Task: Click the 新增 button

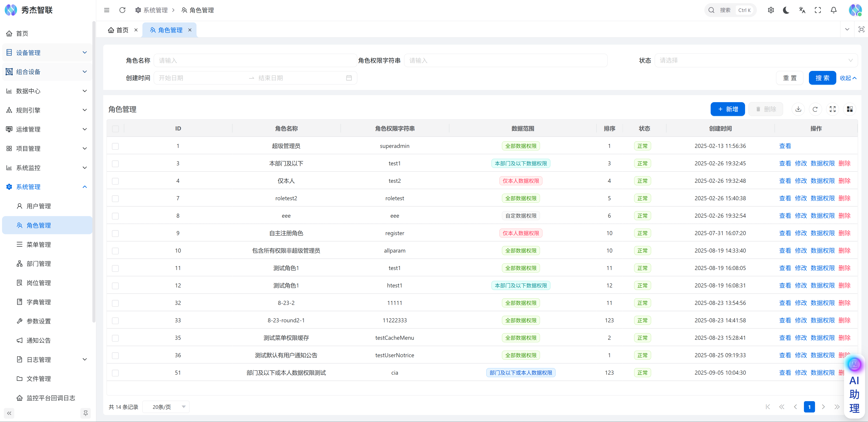Action: point(727,109)
